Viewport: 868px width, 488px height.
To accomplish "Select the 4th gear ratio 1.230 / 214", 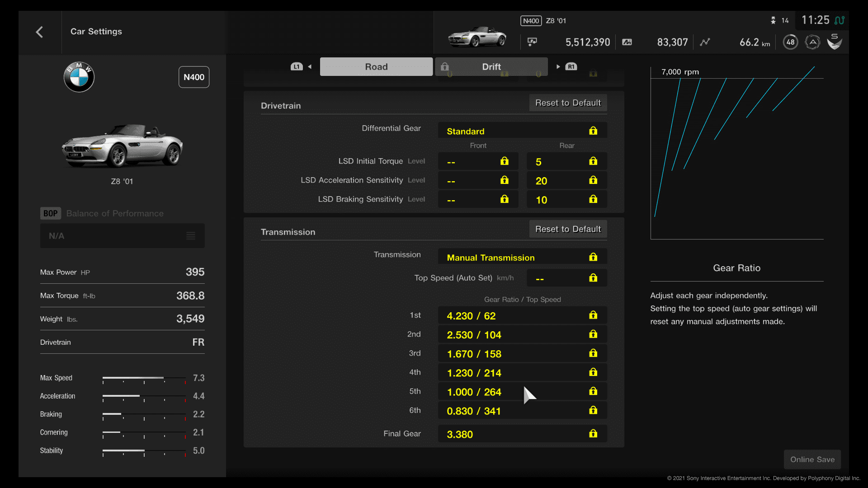I will 522,372.
